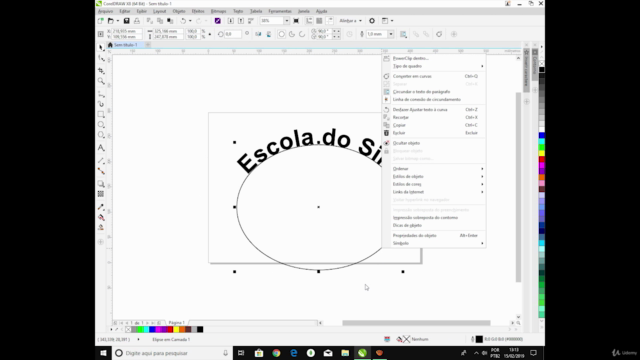Select the Transparency tool
This screenshot has height=360, width=640.
click(x=101, y=194)
